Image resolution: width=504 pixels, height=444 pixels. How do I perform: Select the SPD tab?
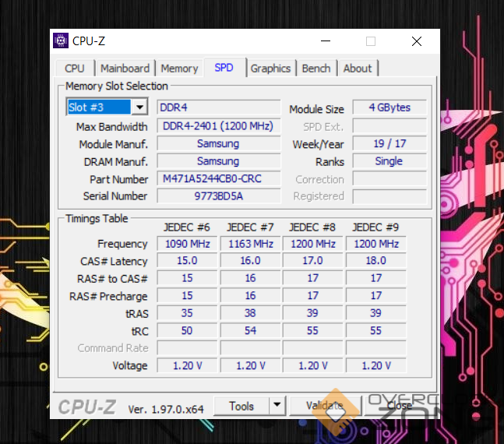[x=224, y=68]
